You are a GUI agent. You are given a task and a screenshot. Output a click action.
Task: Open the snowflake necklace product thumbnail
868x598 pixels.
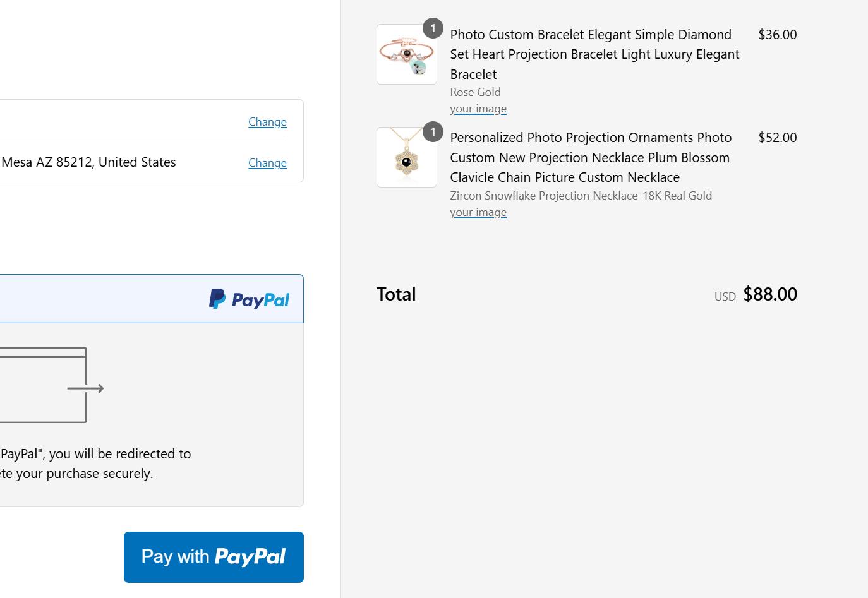tap(407, 157)
